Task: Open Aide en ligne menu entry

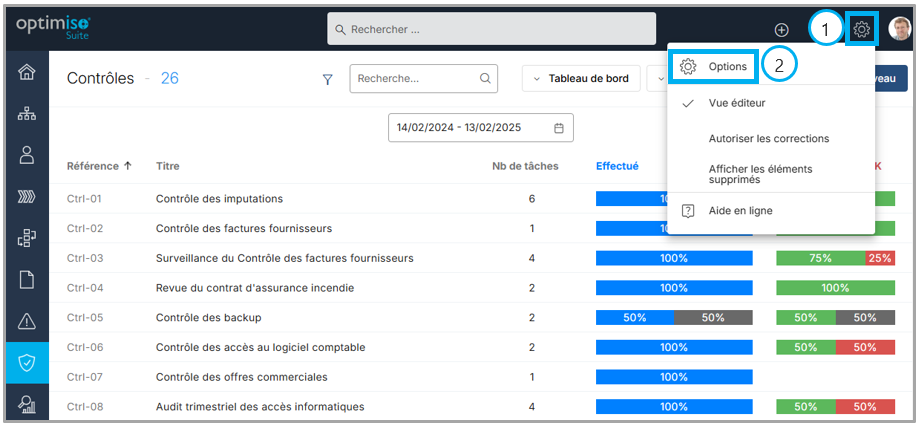Action: 740,211
